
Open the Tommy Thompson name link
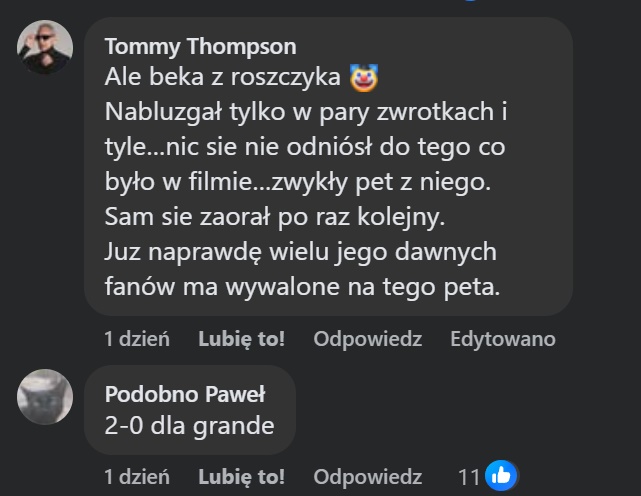coord(200,47)
